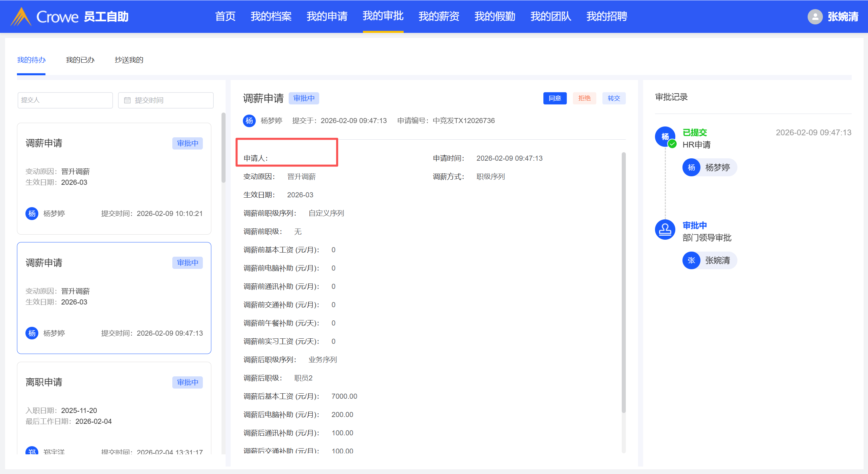Screen dimensions: 868x474
Task: Click the 拒绝 reject button
Action: pos(584,98)
